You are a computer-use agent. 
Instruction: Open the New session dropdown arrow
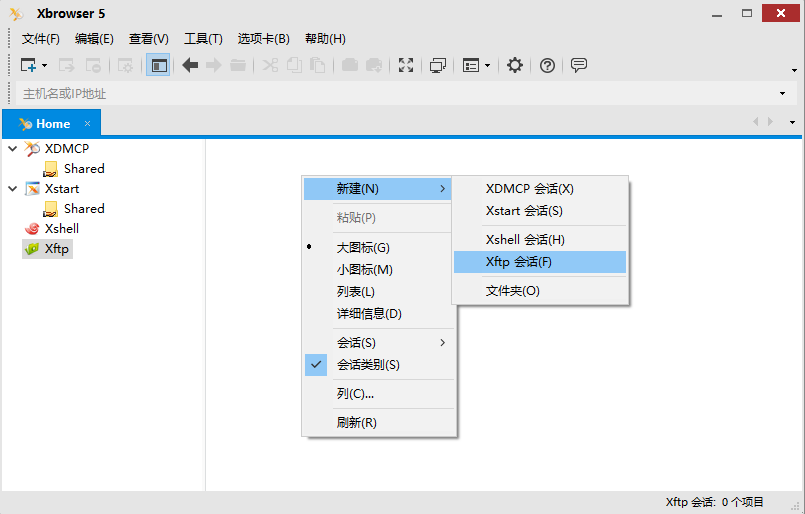tap(45, 66)
